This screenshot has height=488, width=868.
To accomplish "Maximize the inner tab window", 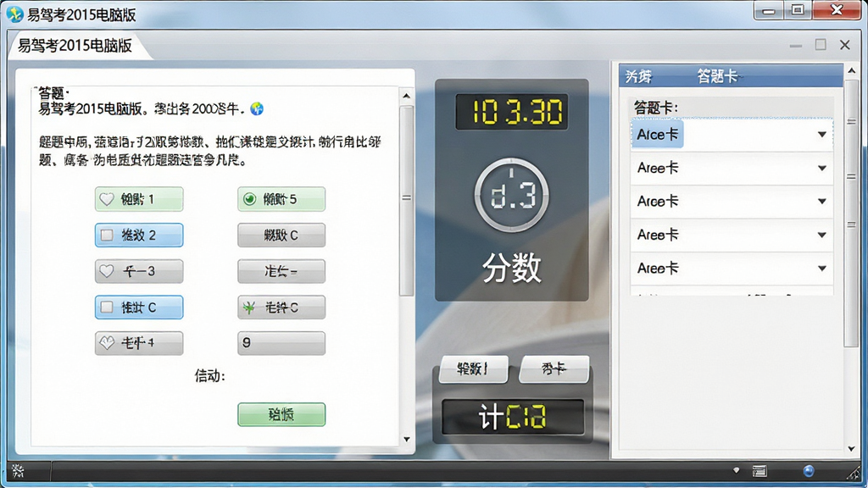I will (821, 45).
